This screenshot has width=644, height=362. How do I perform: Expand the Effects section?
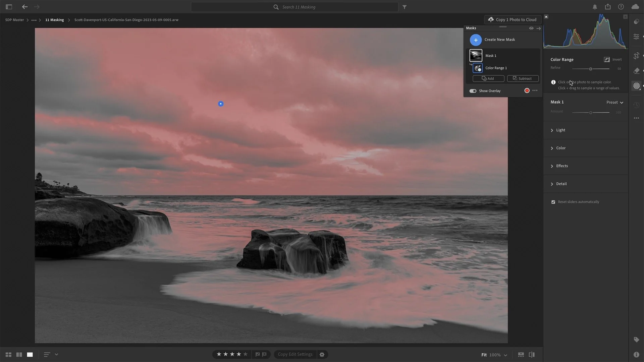(x=561, y=166)
